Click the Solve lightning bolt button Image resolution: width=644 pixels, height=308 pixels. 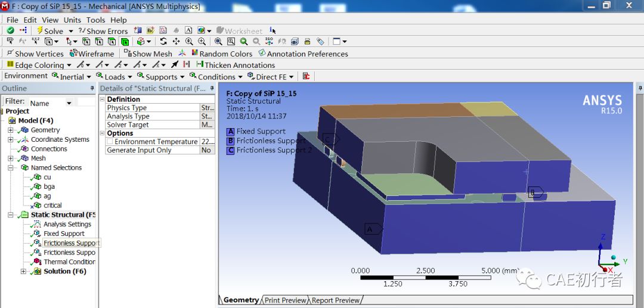[x=50, y=31]
